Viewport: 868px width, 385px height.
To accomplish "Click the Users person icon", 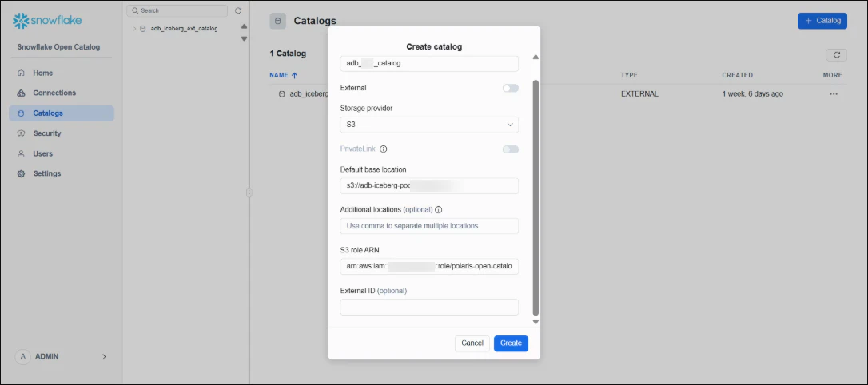I will click(21, 154).
